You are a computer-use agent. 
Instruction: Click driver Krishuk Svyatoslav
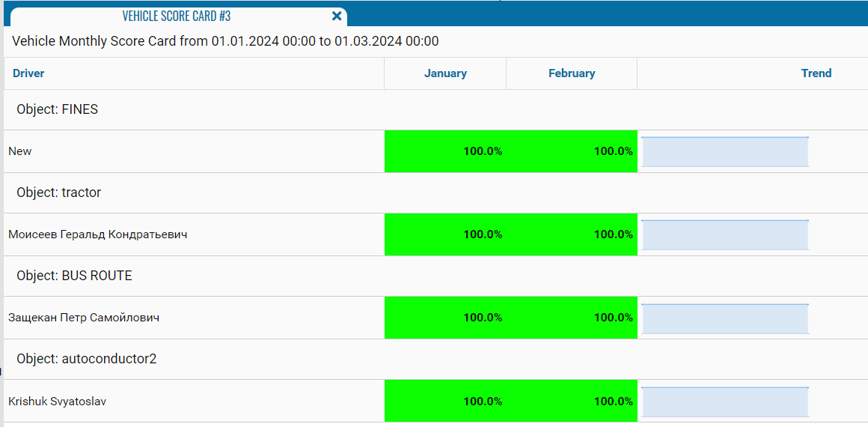tap(58, 402)
